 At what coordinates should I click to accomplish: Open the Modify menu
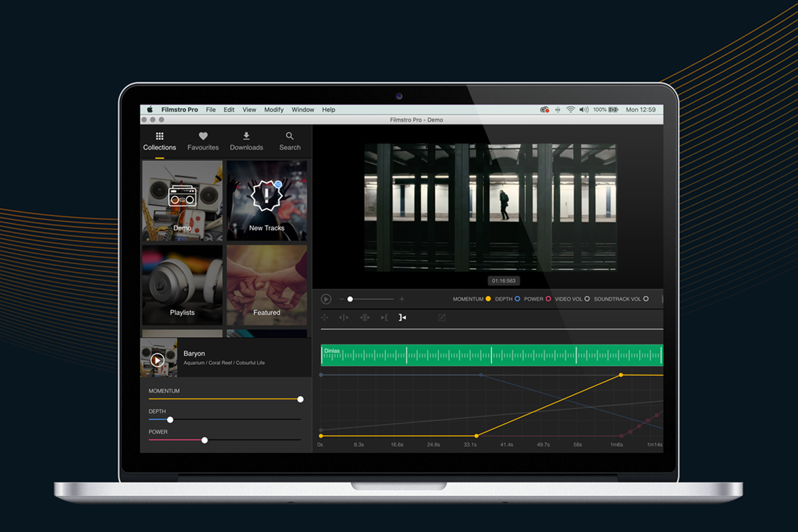tap(274, 110)
